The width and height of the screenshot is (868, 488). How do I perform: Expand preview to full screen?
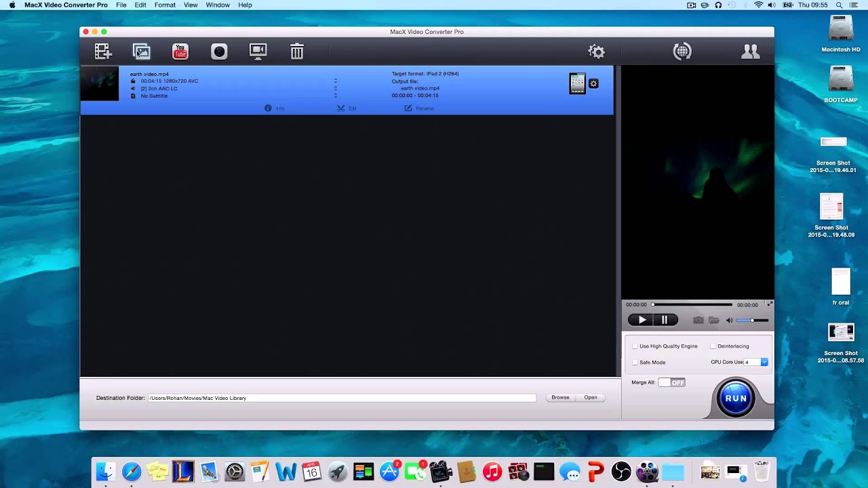point(769,304)
